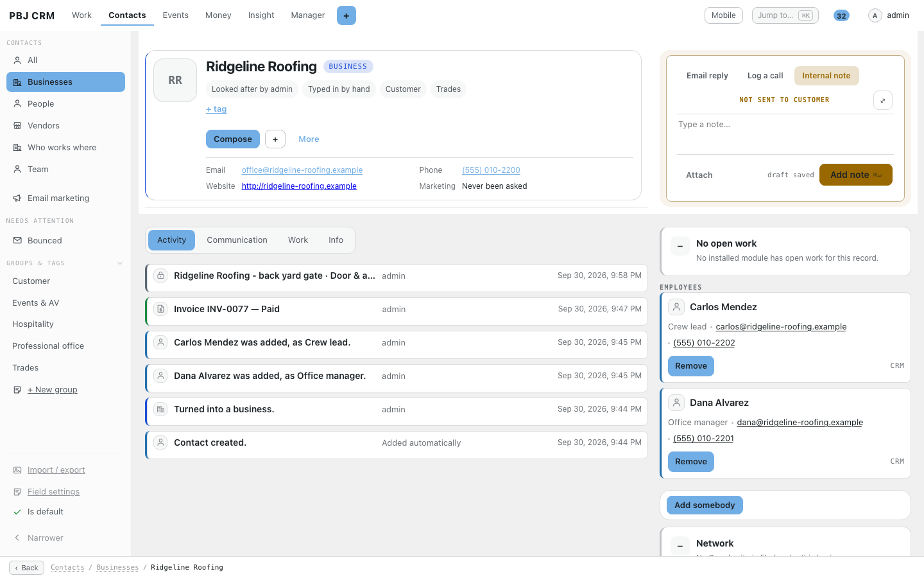Click the Carlos Mendez employee person icon
The width and height of the screenshot is (924, 578).
(676, 307)
